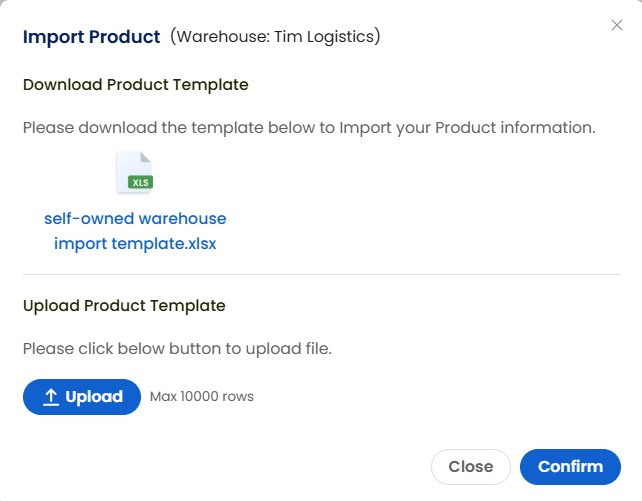
Task: Click the 'import template.xlsx' link text line
Action: (x=135, y=244)
